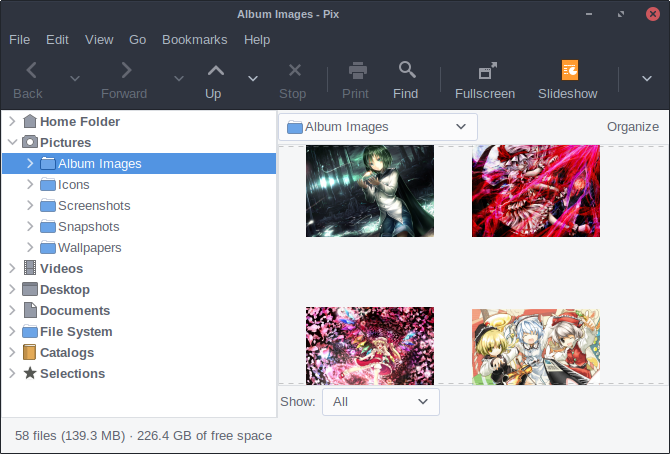Open the Forward history dropdown arrow
This screenshot has height=454, width=670.
tap(179, 78)
